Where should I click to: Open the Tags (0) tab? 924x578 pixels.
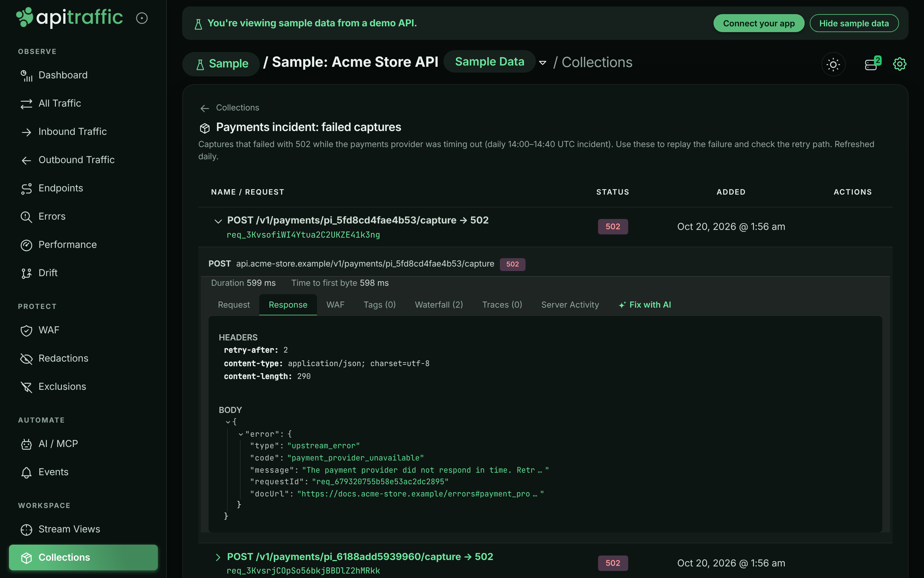tap(380, 305)
